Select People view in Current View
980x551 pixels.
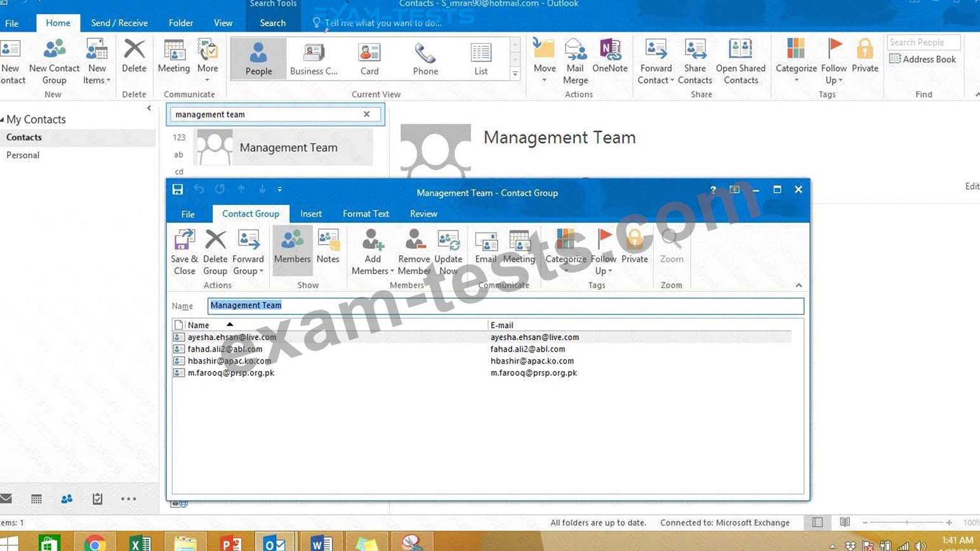coord(258,58)
